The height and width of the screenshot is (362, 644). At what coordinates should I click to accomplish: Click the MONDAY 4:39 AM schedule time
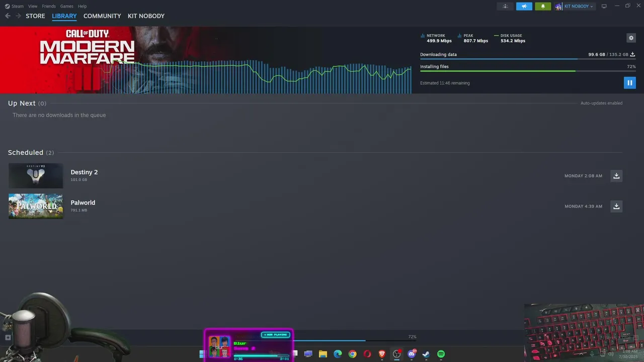point(583,206)
